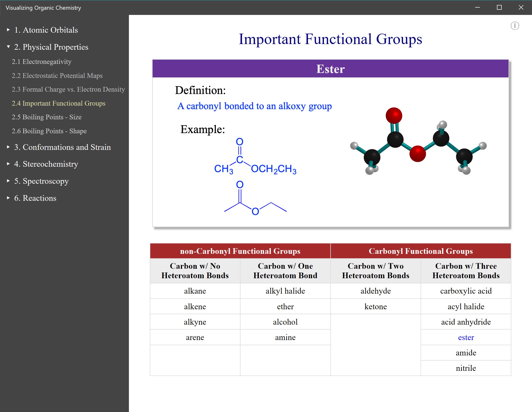Collapse the Physical Properties chapter arrow
This screenshot has width=532, height=412.
click(x=8, y=47)
